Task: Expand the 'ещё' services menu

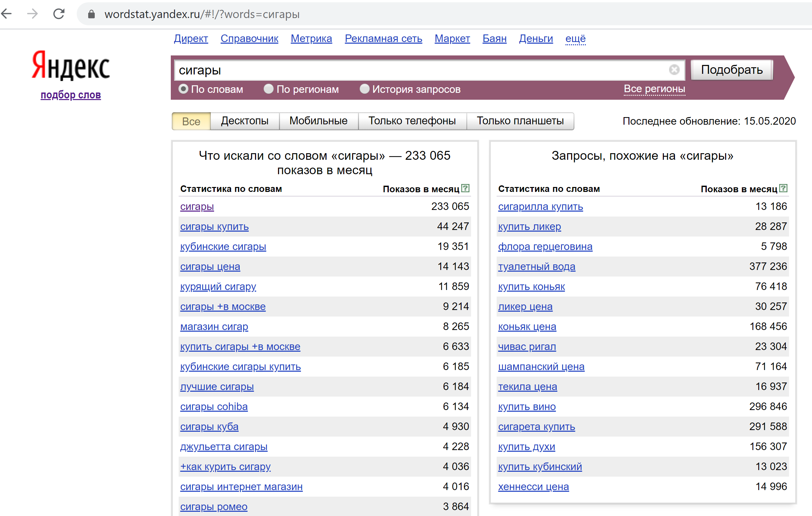Action: (575, 38)
